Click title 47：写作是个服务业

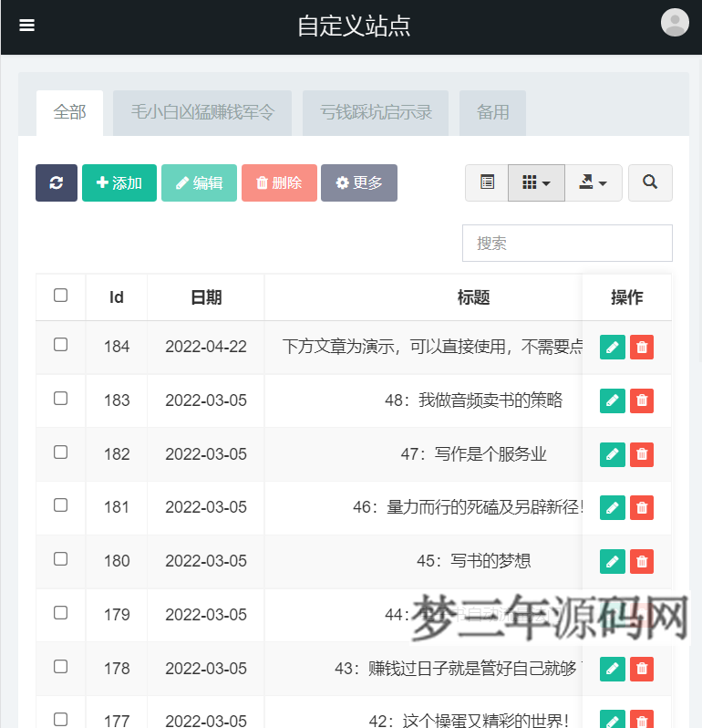[473, 454]
